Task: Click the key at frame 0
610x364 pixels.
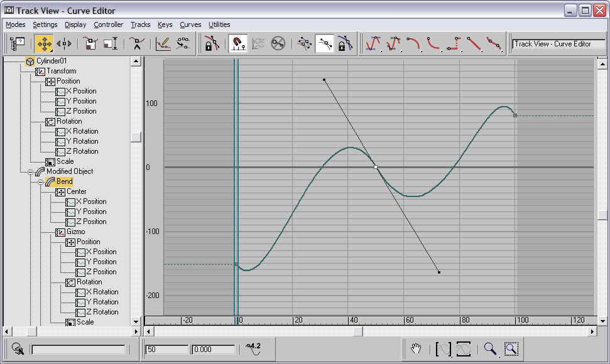Action: [236, 264]
